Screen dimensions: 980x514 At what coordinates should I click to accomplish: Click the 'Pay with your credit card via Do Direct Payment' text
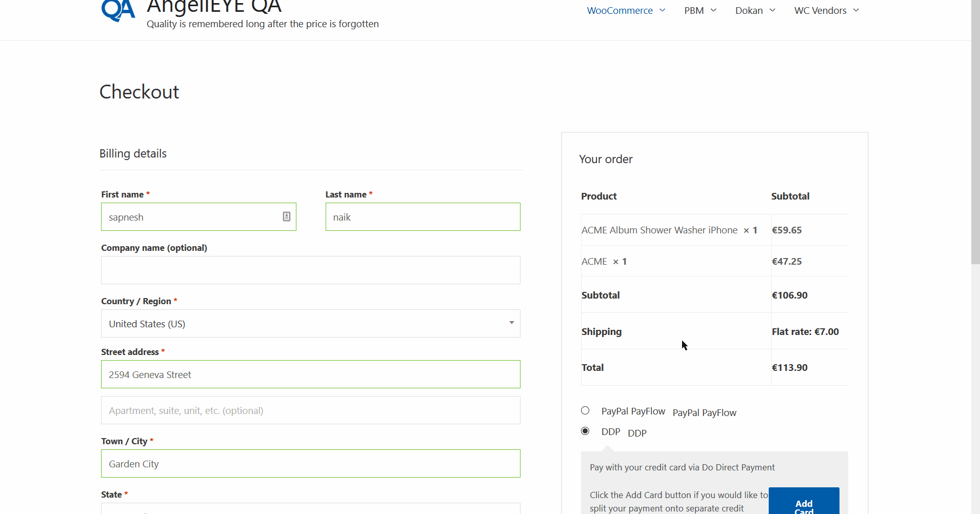point(682,467)
